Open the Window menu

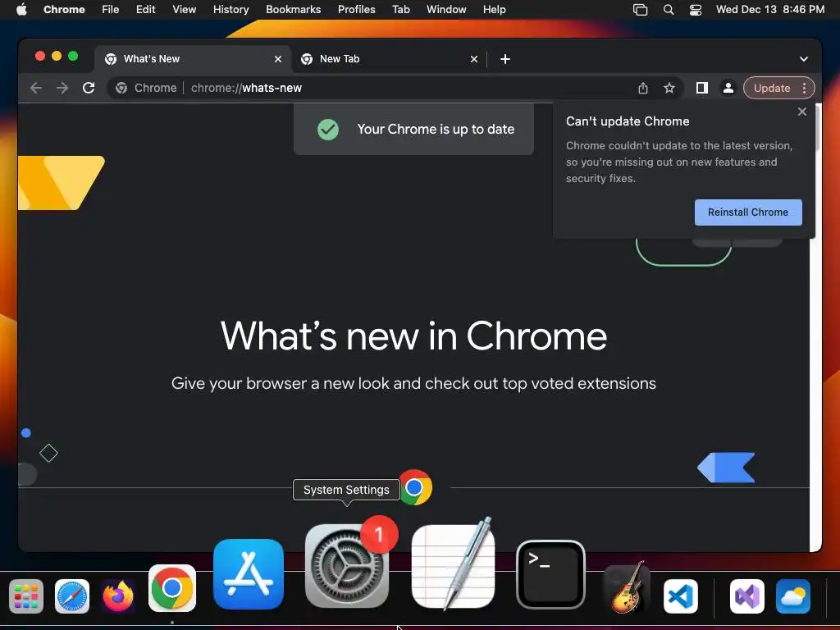click(x=446, y=10)
